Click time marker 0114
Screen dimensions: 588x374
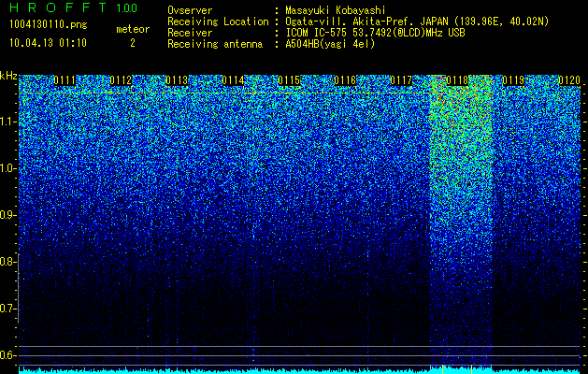pos(233,80)
